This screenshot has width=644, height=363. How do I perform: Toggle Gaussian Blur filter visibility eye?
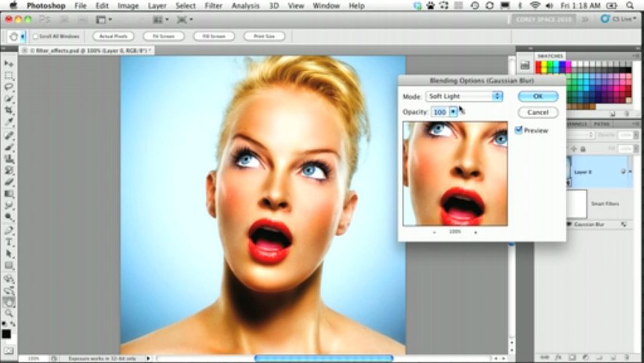pos(569,224)
